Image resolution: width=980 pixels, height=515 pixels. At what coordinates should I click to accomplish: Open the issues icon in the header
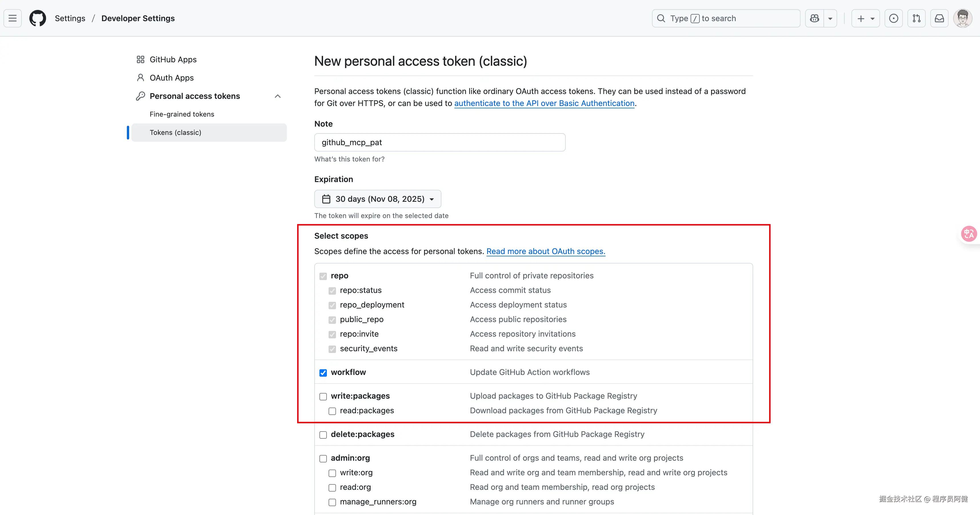894,18
